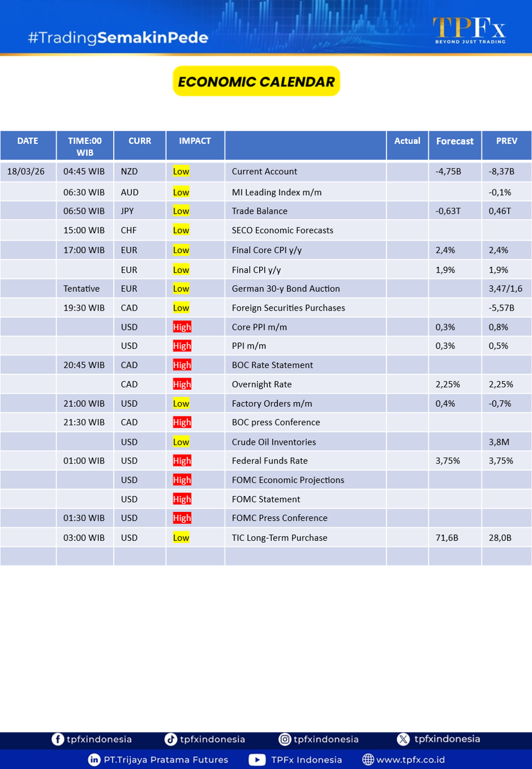The image size is (532, 769).
Task: Select the IMPACT column header
Action: pyautogui.click(x=195, y=141)
